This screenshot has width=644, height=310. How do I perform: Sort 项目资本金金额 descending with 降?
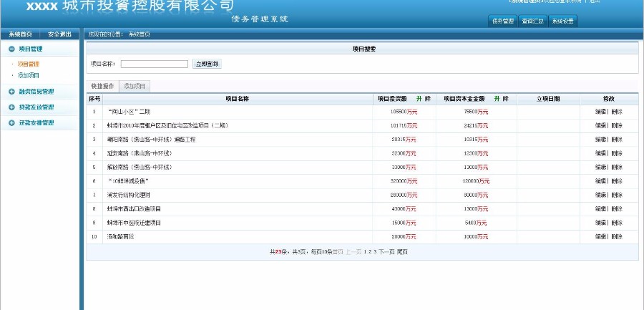pos(505,99)
